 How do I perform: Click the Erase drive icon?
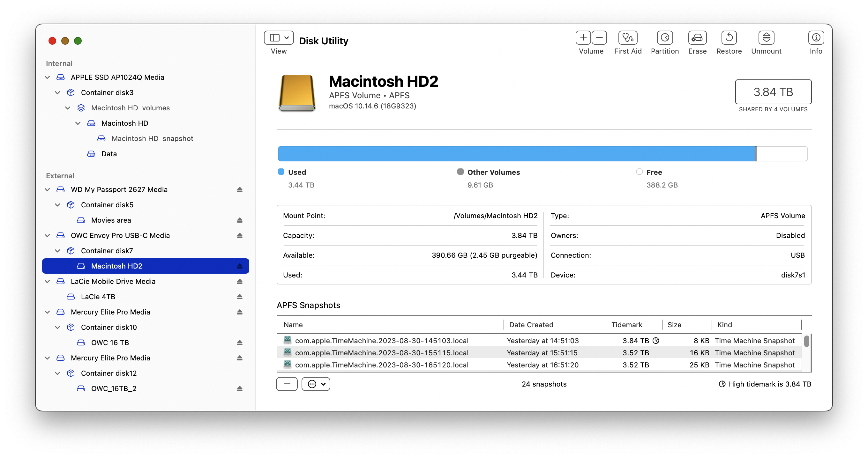697,38
